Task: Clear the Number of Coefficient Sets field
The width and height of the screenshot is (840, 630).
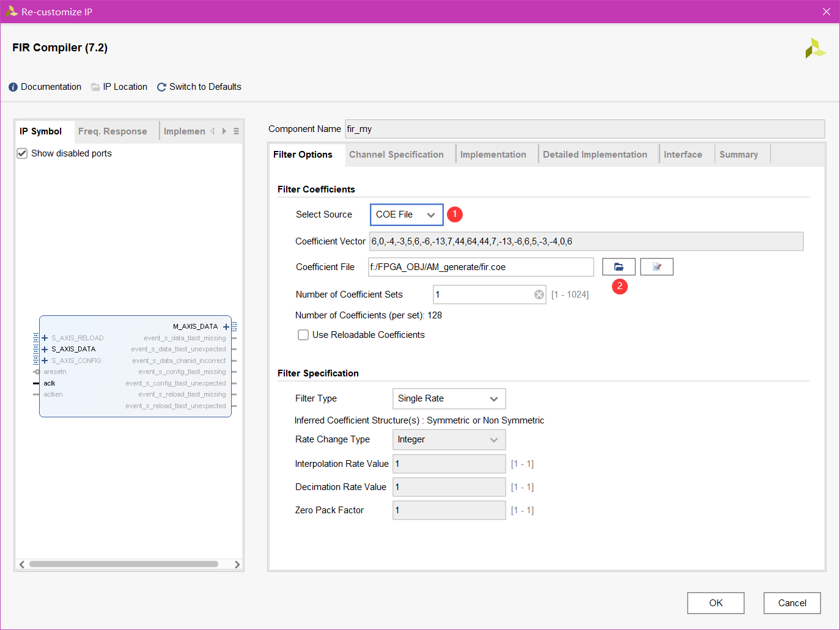Action: (x=539, y=295)
